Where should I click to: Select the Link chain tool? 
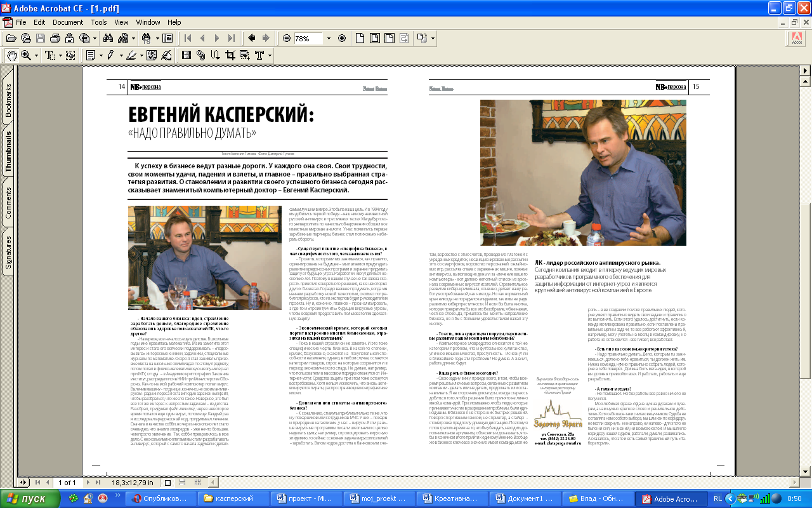click(x=201, y=55)
